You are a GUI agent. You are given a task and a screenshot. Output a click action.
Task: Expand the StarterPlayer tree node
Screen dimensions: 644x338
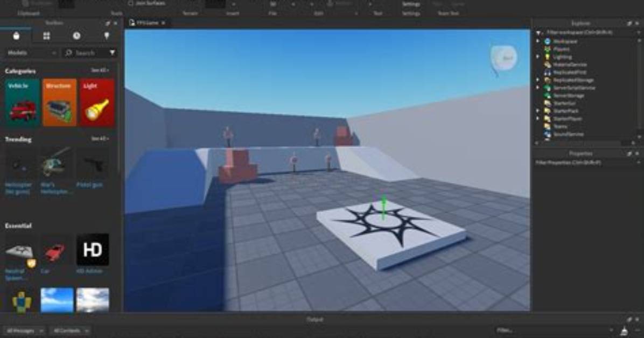coord(537,119)
